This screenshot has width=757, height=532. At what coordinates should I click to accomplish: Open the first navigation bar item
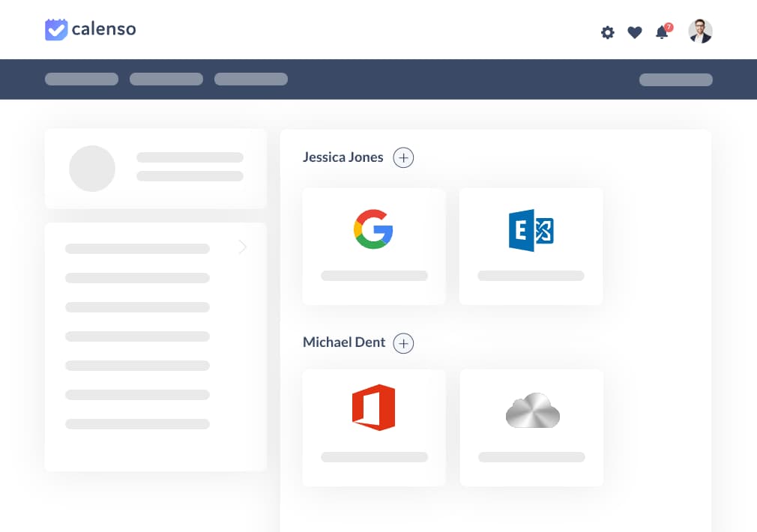pyautogui.click(x=82, y=79)
